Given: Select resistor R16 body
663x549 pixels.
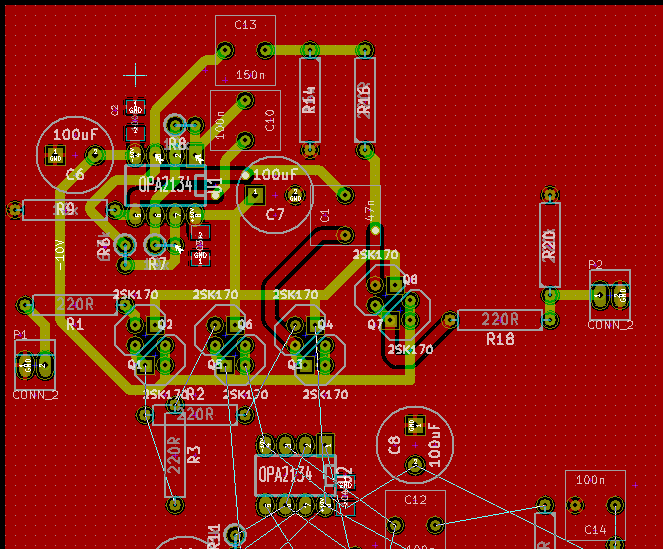Looking at the screenshot, I should coord(365,100).
